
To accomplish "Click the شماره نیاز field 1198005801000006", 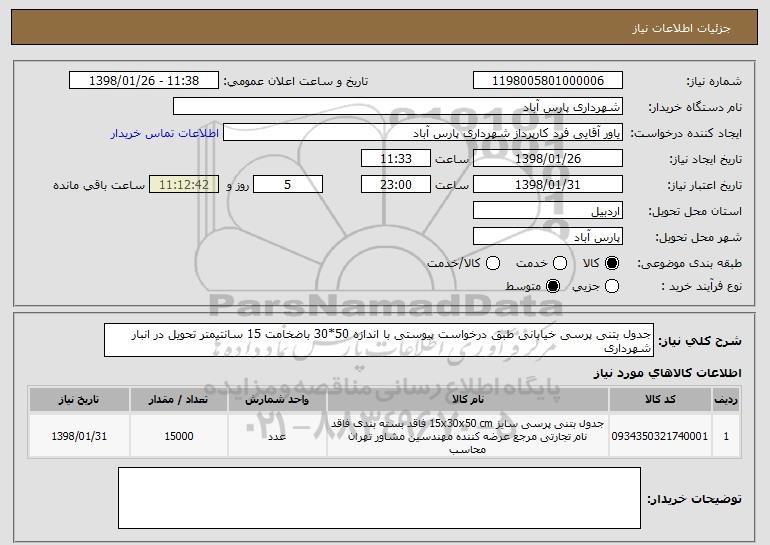I will click(x=548, y=81).
